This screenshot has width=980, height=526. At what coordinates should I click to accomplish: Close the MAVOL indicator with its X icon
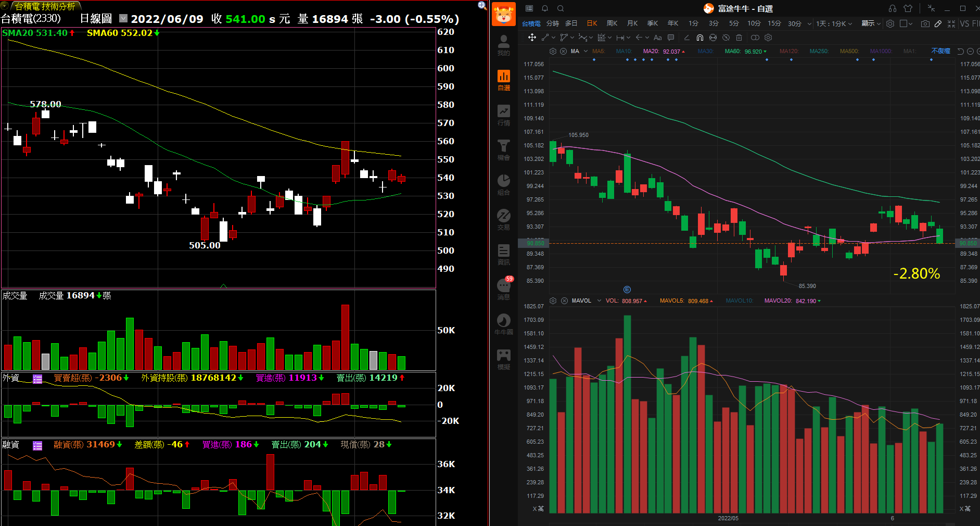pos(564,300)
